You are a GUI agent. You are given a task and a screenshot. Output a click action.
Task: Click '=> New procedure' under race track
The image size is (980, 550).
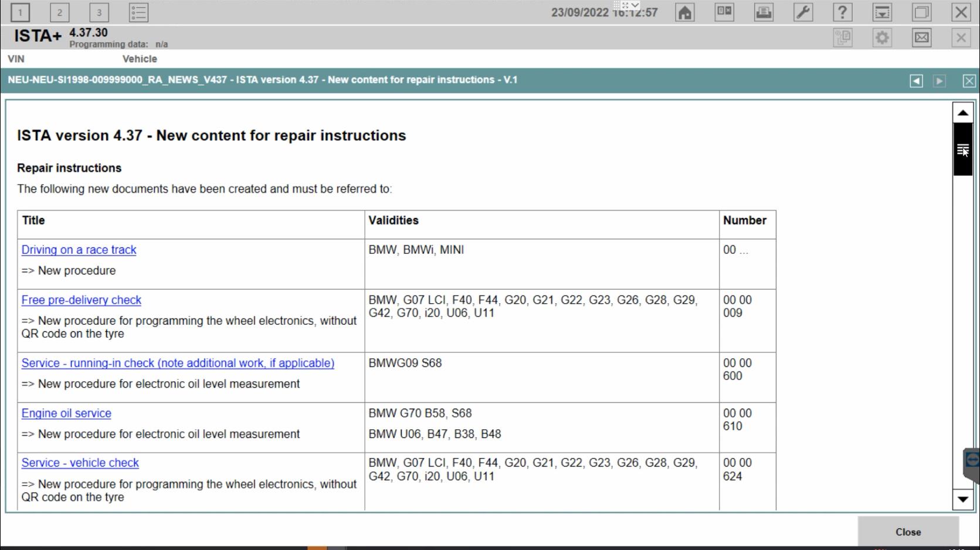69,271
